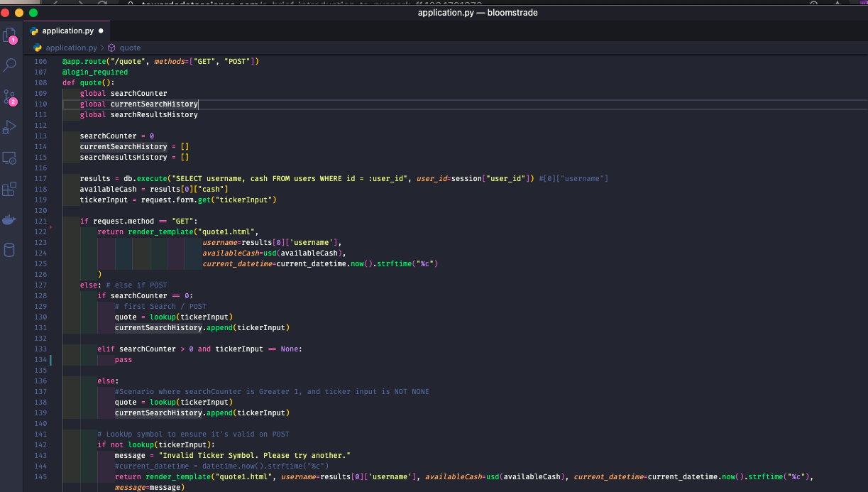
Task: Click 'global searchCounter' on line 109
Action: coord(123,94)
